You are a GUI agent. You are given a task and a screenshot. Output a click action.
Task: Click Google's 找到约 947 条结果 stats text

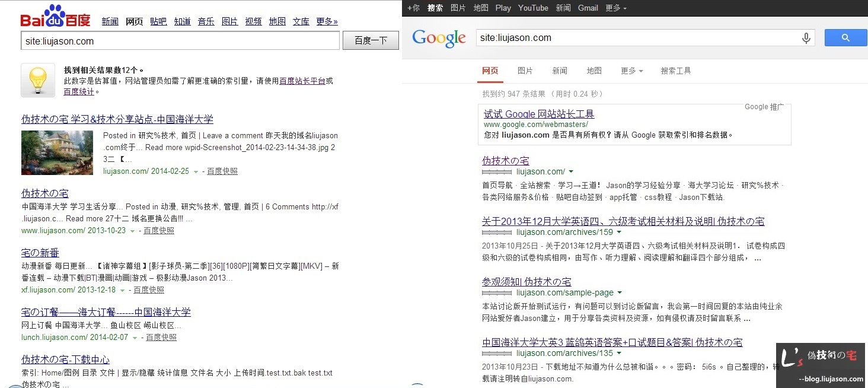[x=542, y=94]
